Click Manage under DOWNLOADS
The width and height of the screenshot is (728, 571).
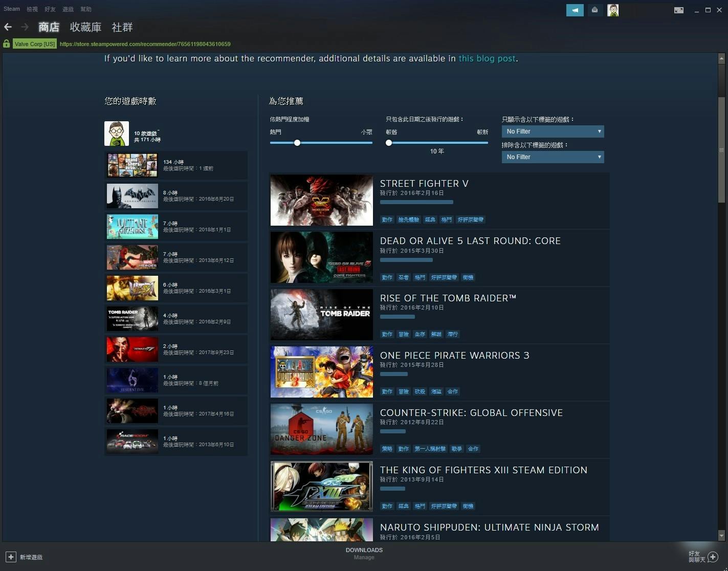click(x=364, y=557)
